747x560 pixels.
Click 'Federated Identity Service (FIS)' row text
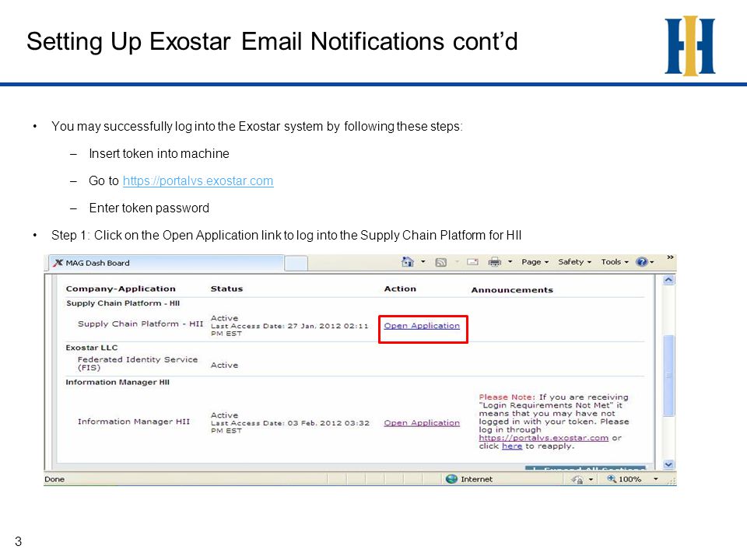(138, 363)
